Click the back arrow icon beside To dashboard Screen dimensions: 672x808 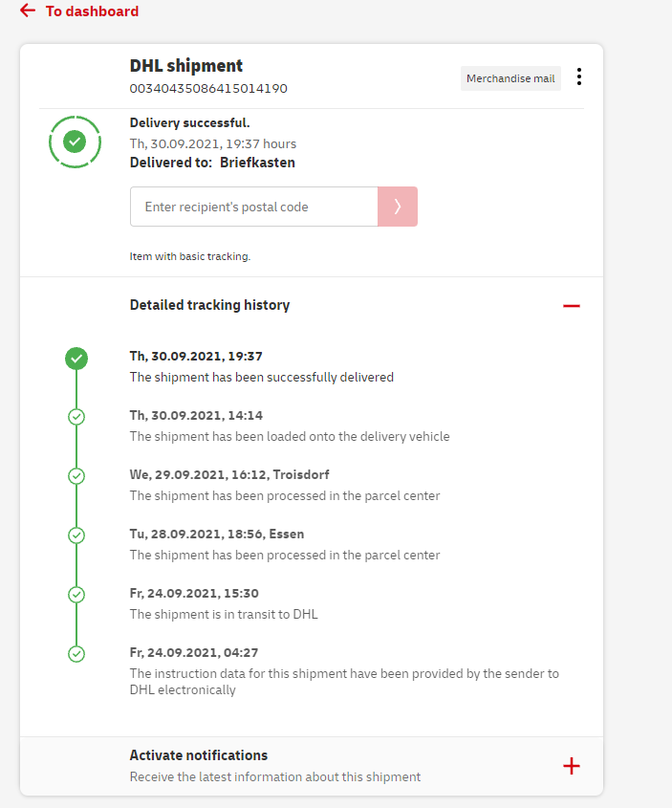(28, 11)
